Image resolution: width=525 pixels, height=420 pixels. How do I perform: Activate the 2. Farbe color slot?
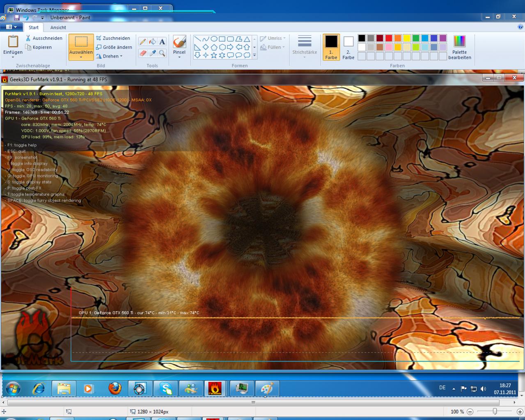pyautogui.click(x=348, y=47)
